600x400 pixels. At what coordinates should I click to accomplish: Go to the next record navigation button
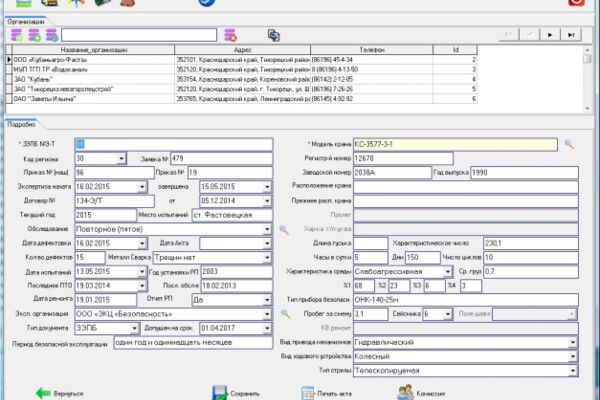tap(550, 35)
